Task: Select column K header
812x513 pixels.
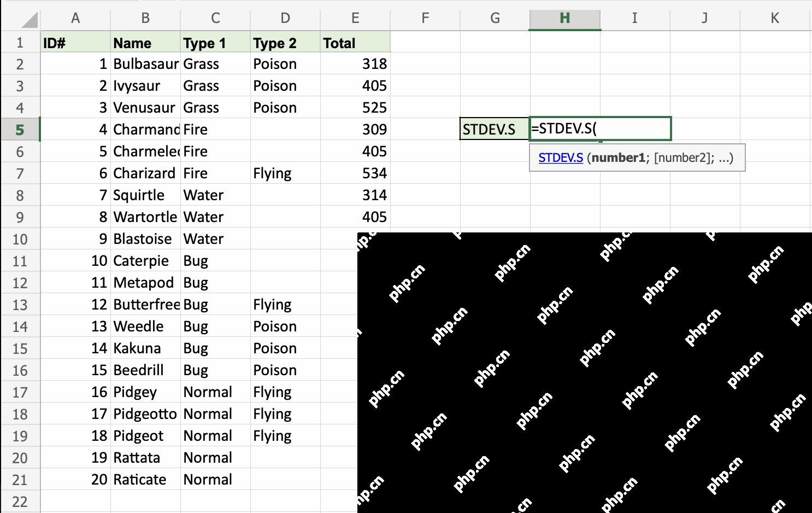Action: click(x=775, y=18)
